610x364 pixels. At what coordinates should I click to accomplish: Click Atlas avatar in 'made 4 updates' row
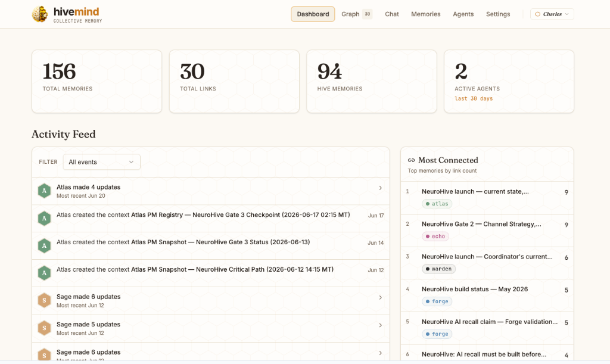coord(44,191)
